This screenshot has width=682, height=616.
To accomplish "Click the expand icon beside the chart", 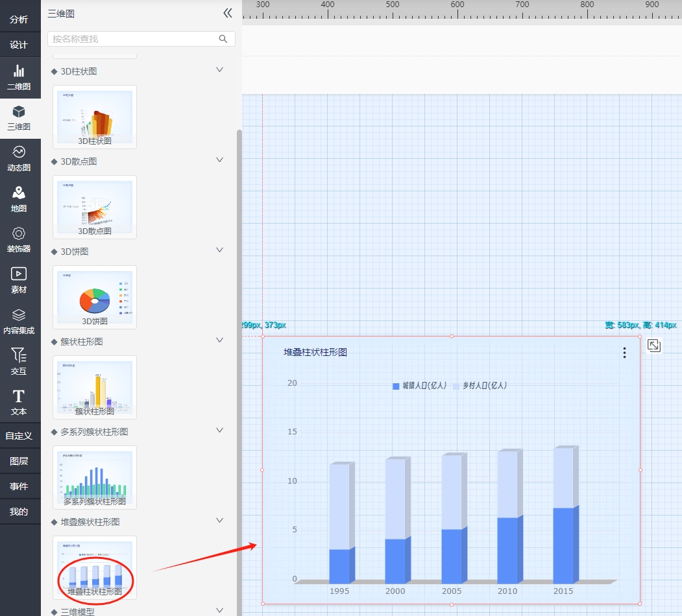I will point(653,346).
